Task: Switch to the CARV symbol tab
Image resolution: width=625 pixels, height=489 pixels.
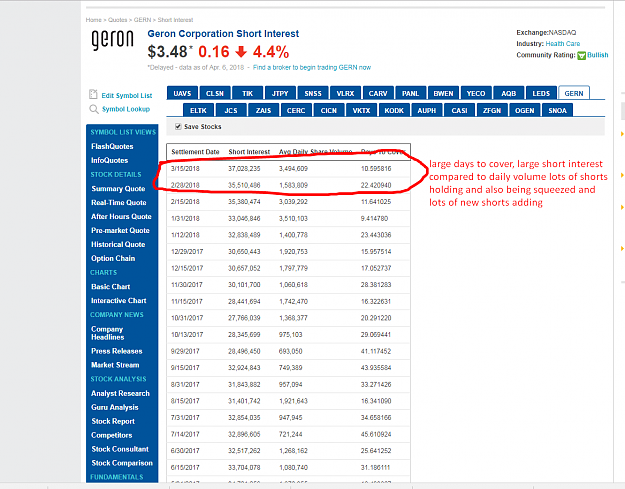Action: tap(378, 93)
